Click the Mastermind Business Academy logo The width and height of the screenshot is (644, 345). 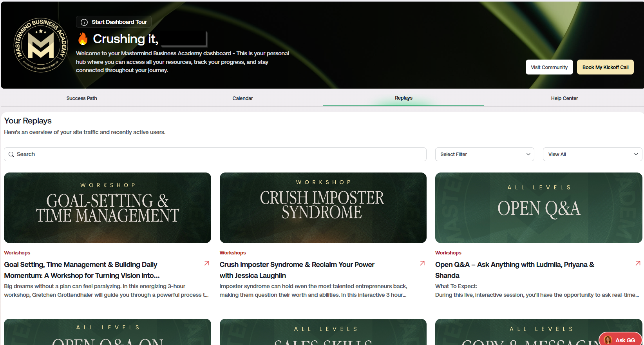[x=40, y=45]
